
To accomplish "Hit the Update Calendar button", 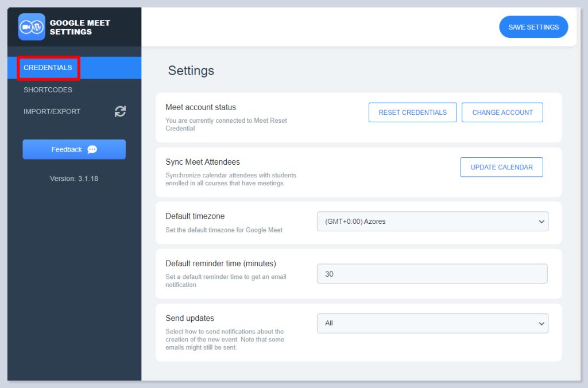I will click(501, 167).
